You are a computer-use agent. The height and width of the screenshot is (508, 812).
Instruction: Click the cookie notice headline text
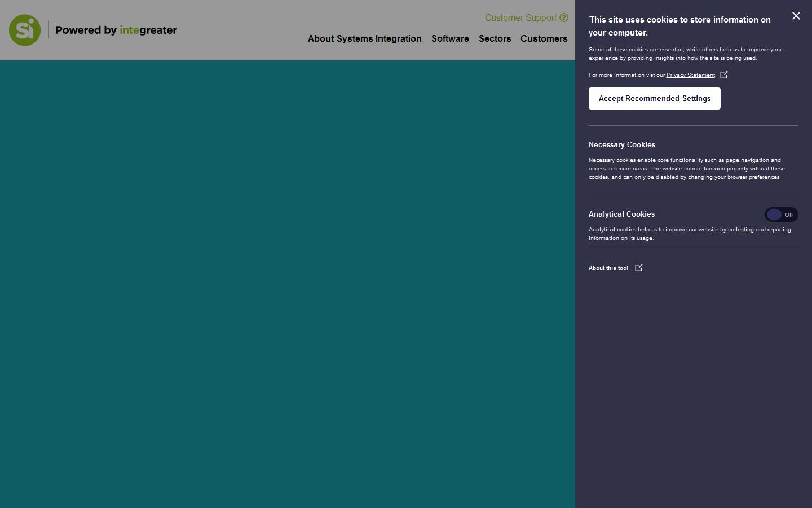tap(679, 26)
